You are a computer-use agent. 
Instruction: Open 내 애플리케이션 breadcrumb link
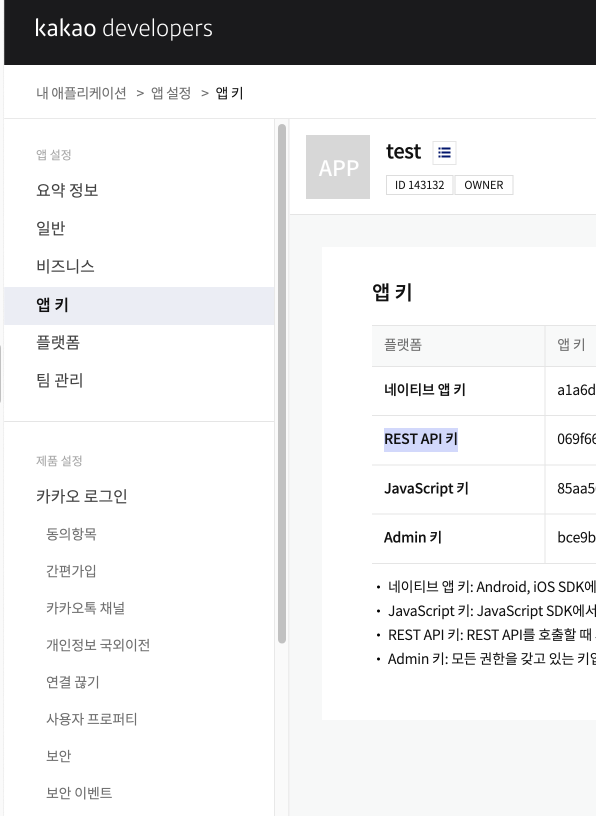click(x=81, y=93)
